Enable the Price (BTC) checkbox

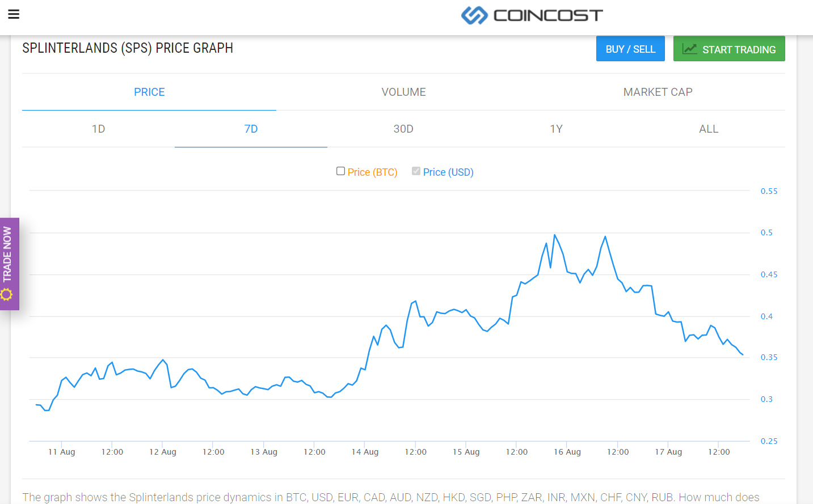[x=340, y=171]
